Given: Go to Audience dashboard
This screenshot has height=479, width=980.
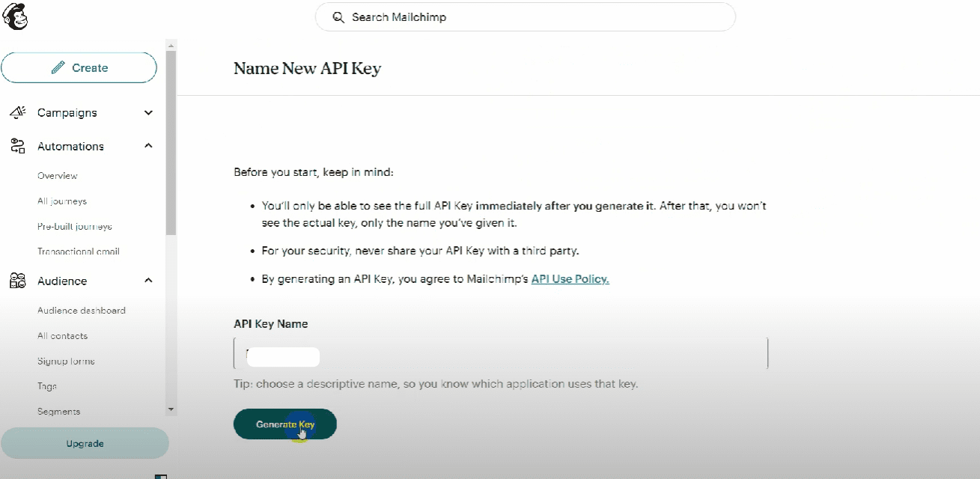Looking at the screenshot, I should tap(82, 311).
